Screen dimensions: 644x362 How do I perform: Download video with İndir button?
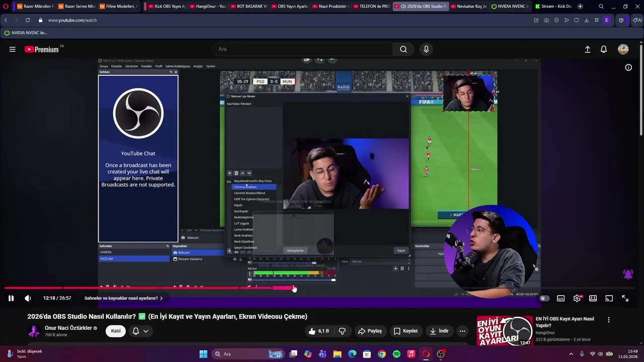pyautogui.click(x=439, y=331)
